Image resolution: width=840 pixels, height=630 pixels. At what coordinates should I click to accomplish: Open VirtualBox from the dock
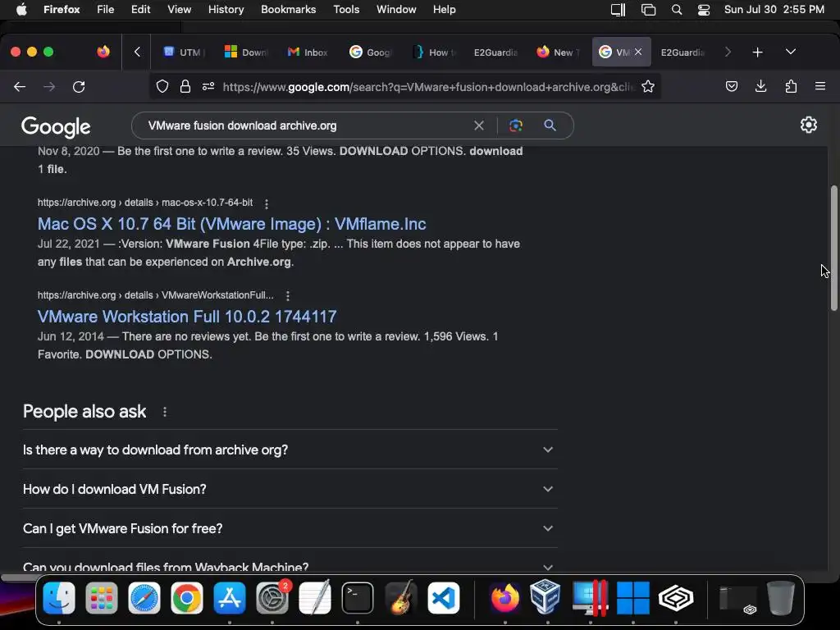545,597
